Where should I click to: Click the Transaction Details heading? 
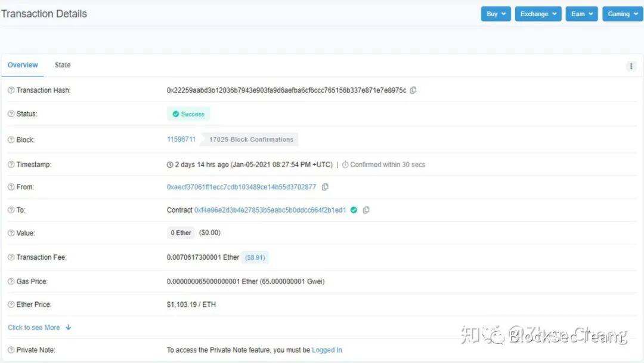pos(44,14)
